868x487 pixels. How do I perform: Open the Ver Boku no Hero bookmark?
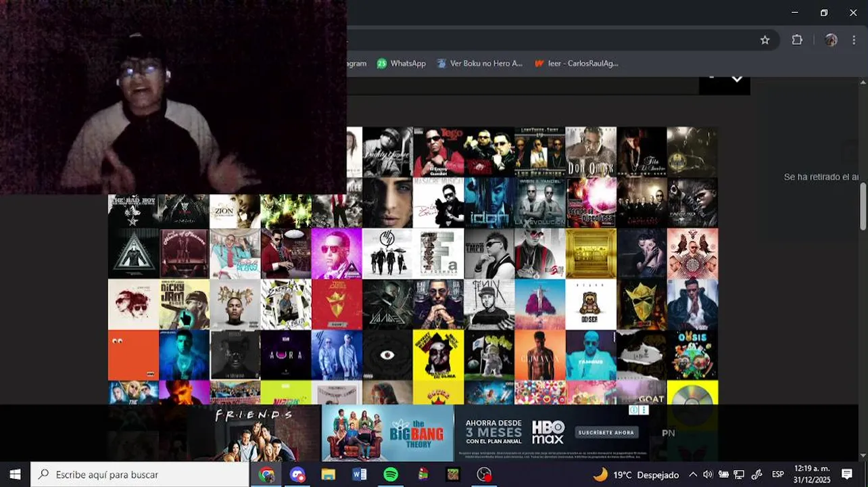480,64
